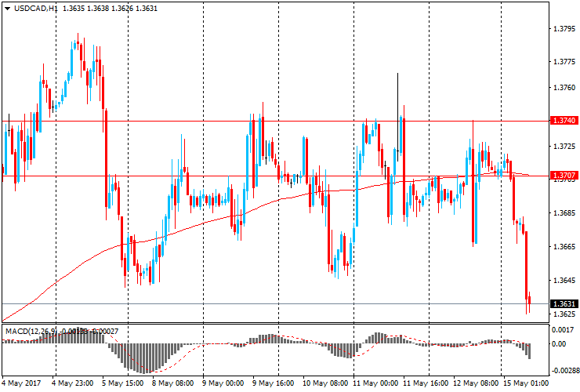This screenshot has height=392, width=580.
Task: Click the 9 May 16:00 time label
Action: click(x=274, y=383)
